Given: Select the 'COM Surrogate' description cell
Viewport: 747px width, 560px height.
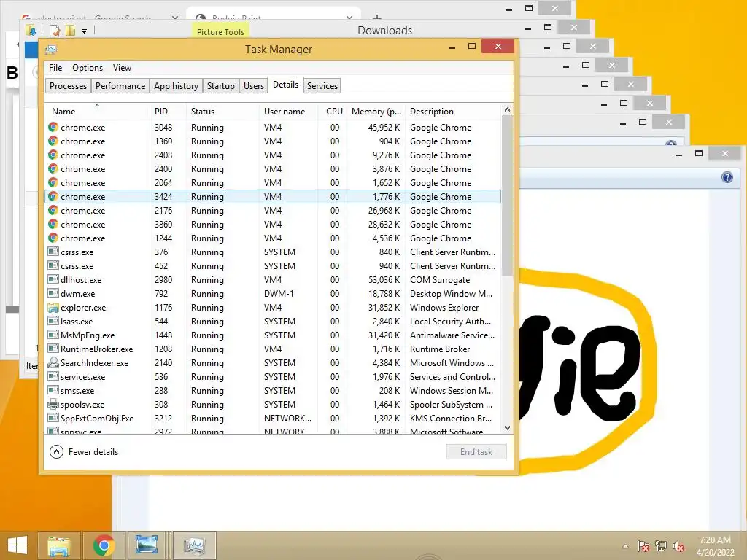Looking at the screenshot, I should (440, 280).
